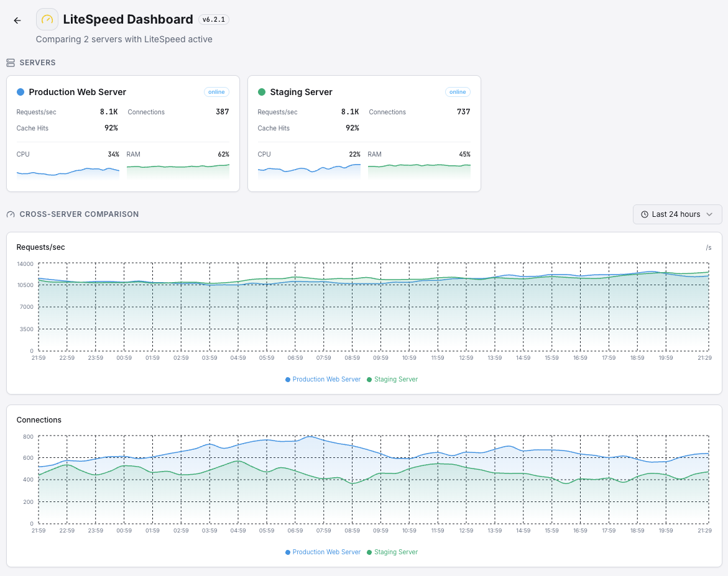
Task: Click the back arrow at top left
Action: 17,20
